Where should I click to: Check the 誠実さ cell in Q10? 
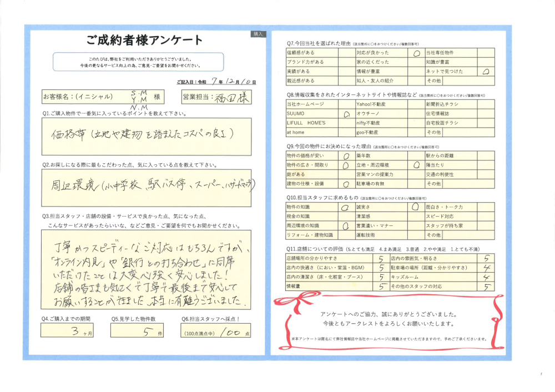coord(416,207)
